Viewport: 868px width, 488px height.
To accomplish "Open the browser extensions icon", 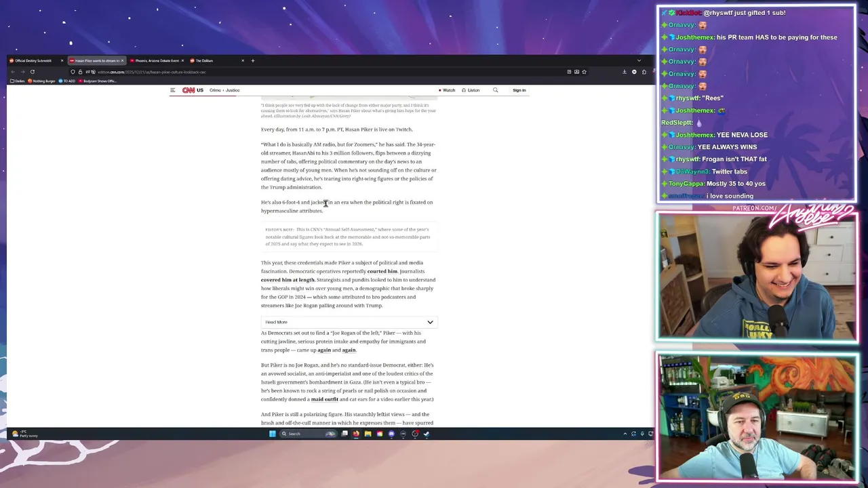I will [x=644, y=72].
